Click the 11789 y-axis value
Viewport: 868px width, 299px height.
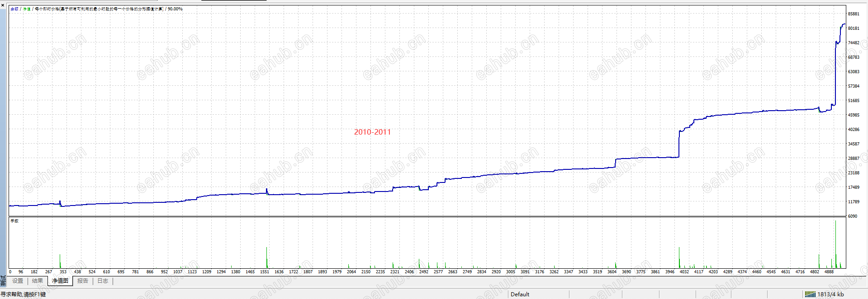tap(854, 202)
